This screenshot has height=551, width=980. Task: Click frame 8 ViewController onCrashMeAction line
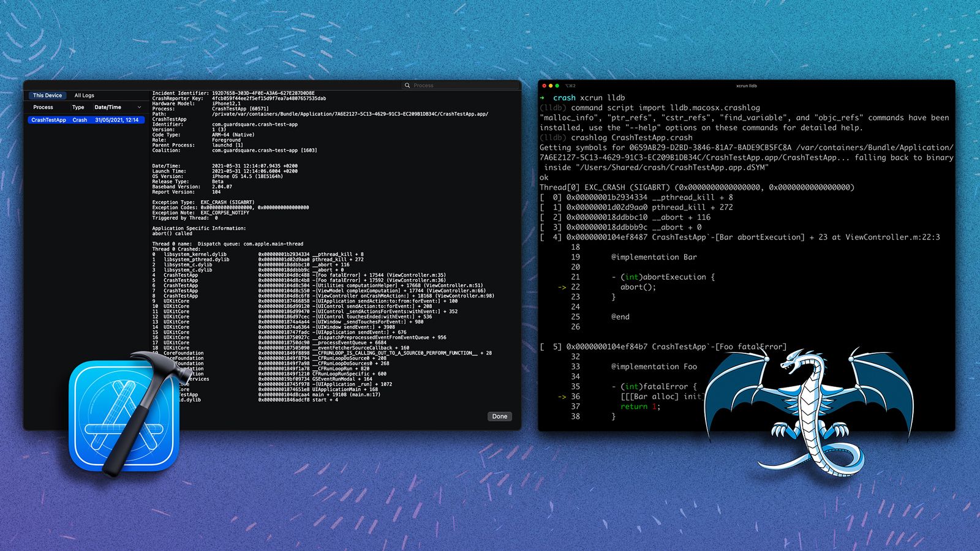click(323, 296)
